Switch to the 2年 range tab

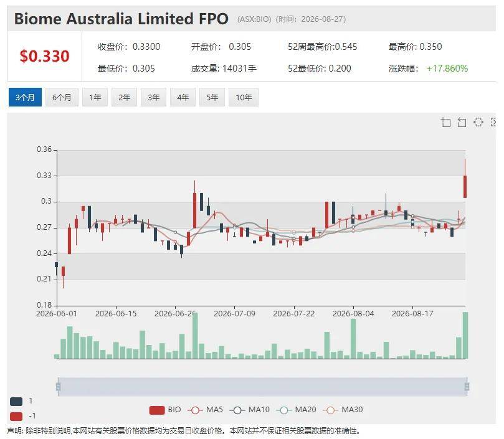(124, 97)
